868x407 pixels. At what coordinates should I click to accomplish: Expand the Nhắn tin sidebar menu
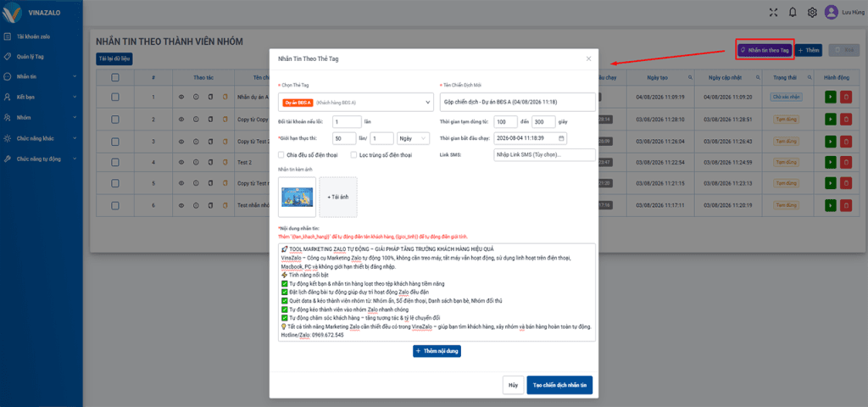pos(42,76)
